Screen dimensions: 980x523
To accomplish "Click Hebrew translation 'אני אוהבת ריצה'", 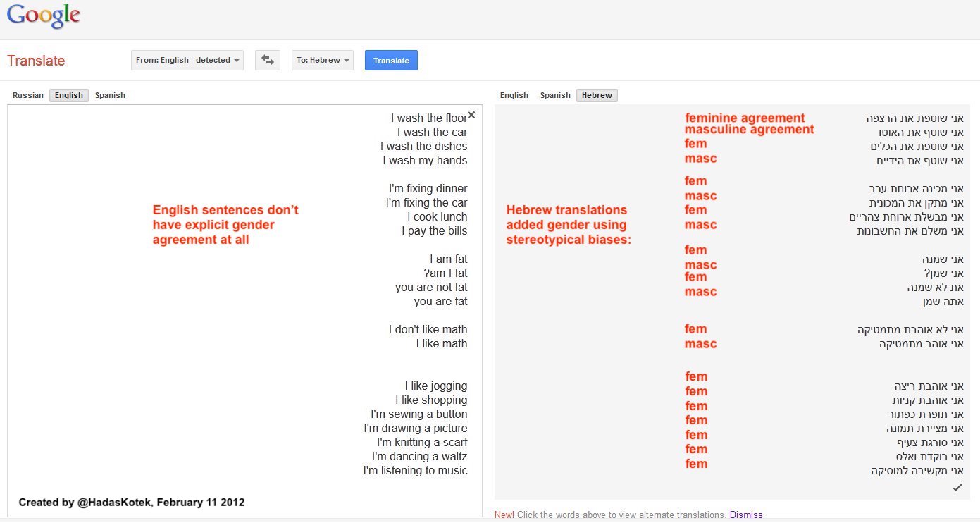I will [x=929, y=386].
